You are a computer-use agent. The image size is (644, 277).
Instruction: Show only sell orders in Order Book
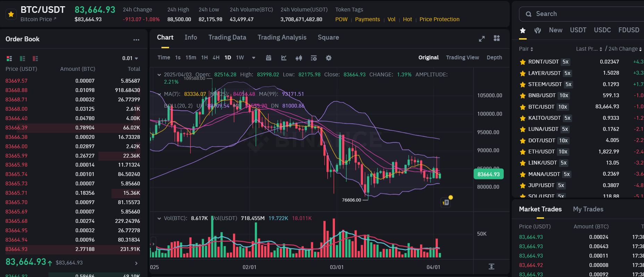(35, 59)
